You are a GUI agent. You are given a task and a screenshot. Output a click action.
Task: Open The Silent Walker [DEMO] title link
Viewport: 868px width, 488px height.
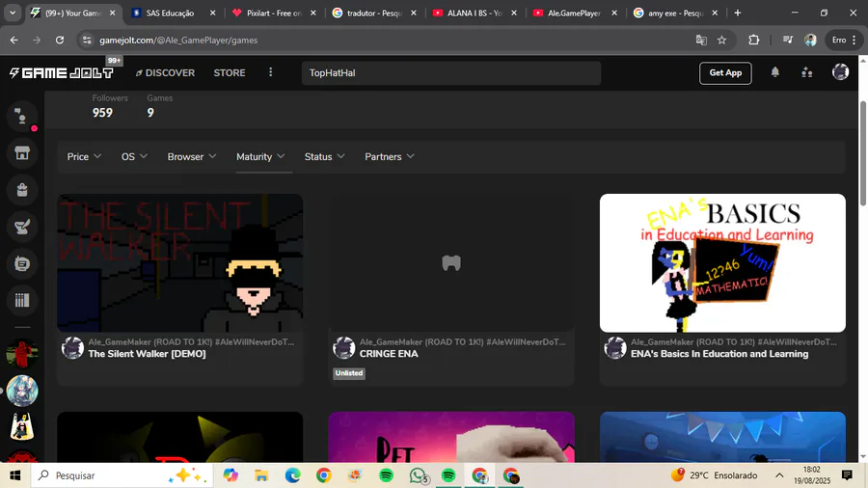(x=147, y=354)
